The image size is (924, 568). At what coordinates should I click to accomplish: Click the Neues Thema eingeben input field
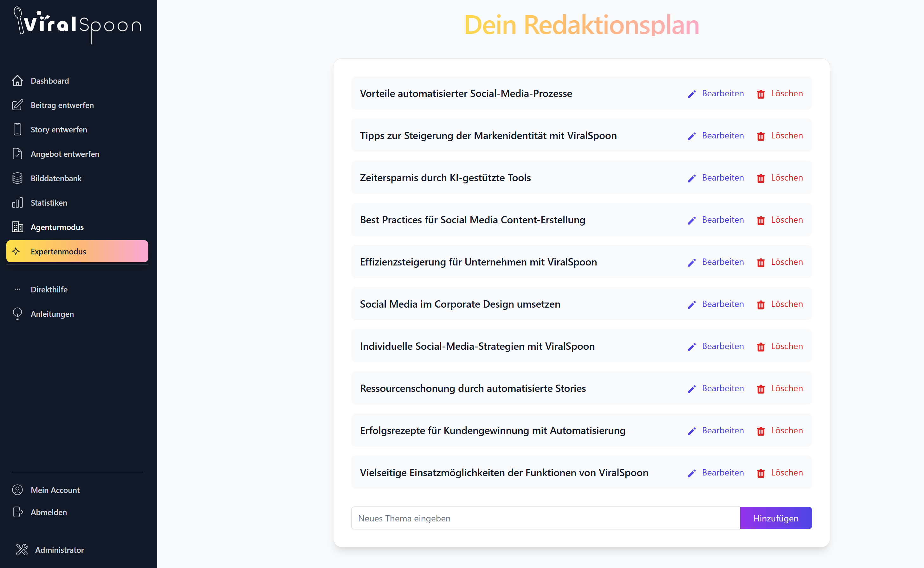[x=546, y=518]
